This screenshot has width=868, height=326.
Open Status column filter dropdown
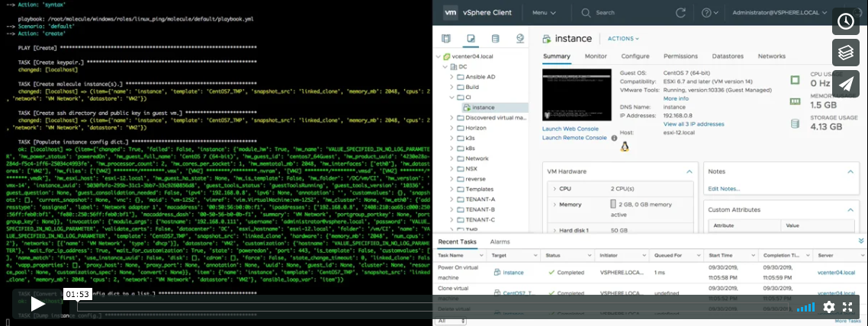(x=590, y=256)
